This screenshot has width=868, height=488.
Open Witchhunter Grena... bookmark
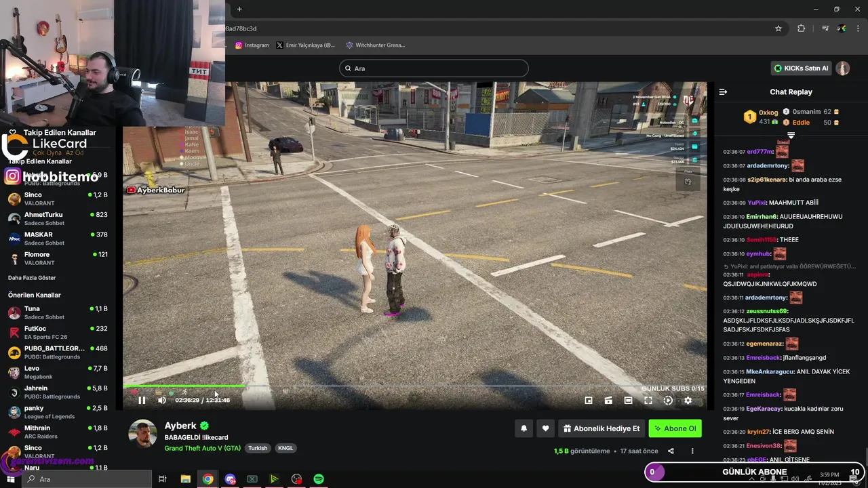pos(376,45)
